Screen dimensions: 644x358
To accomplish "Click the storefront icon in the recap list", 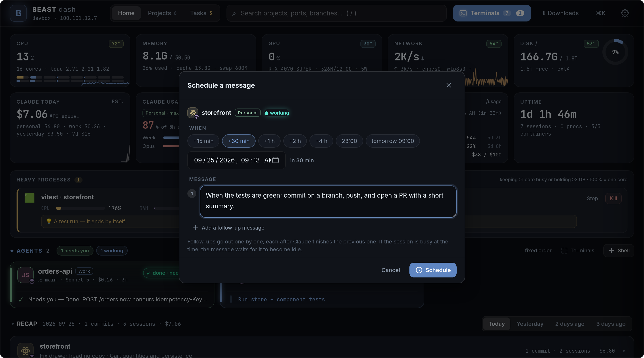I will coord(25,350).
